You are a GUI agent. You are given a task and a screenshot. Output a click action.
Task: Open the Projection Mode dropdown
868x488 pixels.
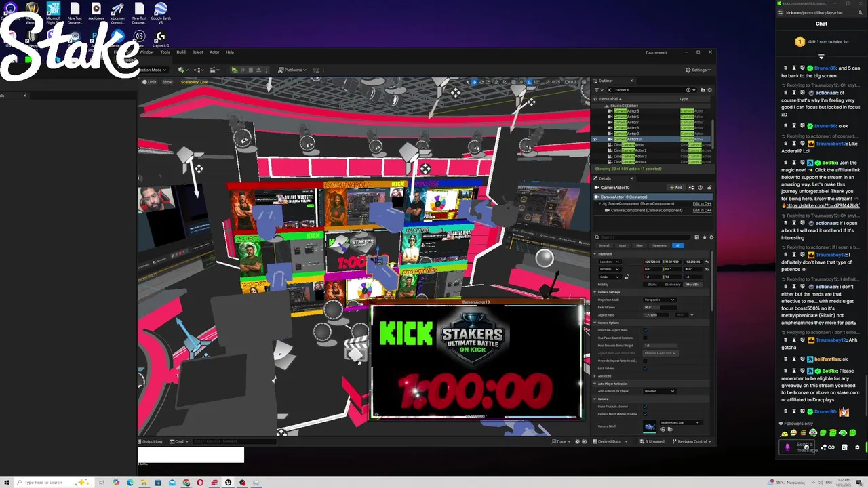[660, 300]
